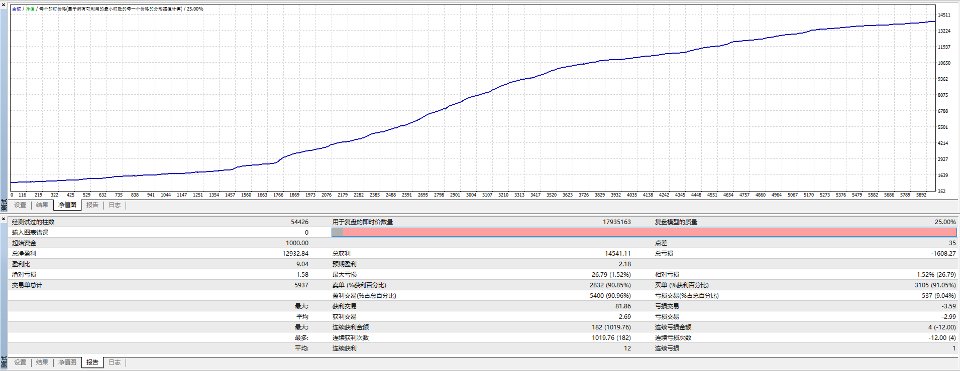The width and height of the screenshot is (960, 371).
Task: Click the grey segment of the quality bar
Action: [337, 232]
